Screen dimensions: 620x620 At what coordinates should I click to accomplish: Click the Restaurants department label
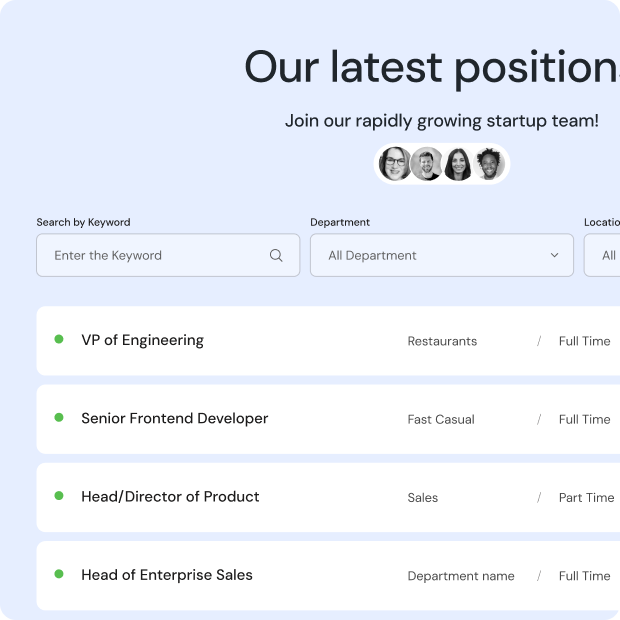coord(442,341)
